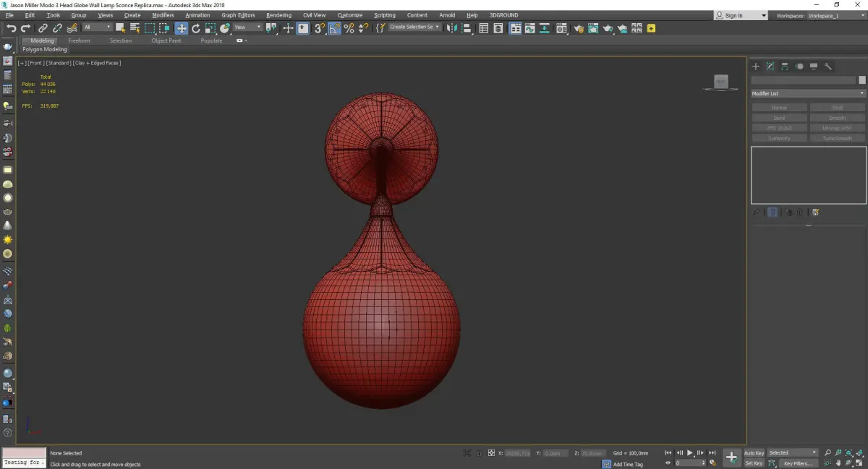The image size is (868, 469).
Task: Open the Layer Explorer icon
Action: click(499, 28)
